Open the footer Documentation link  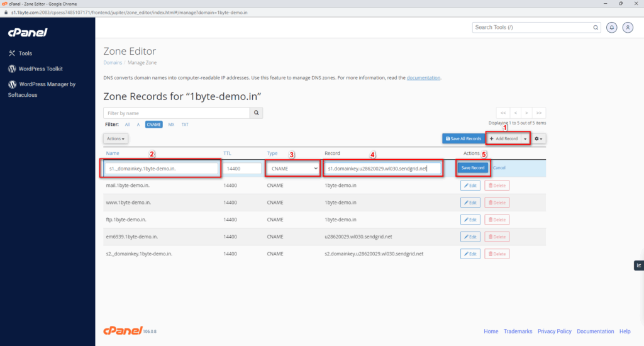tap(595, 332)
